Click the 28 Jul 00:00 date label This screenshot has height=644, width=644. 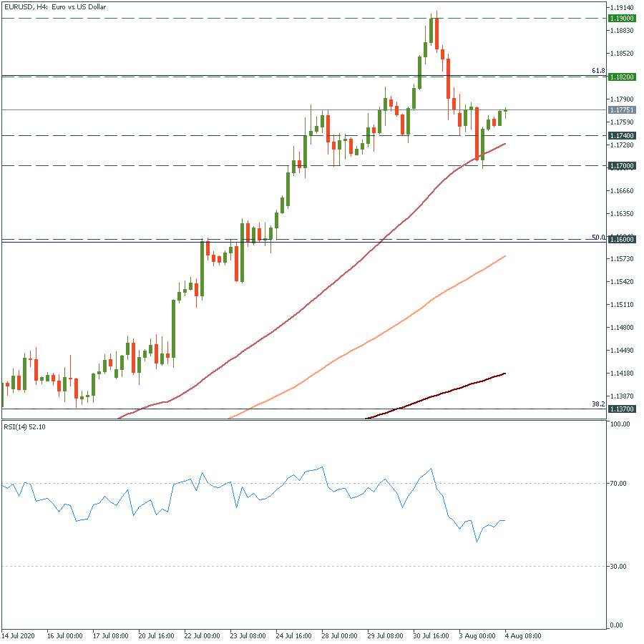point(340,635)
